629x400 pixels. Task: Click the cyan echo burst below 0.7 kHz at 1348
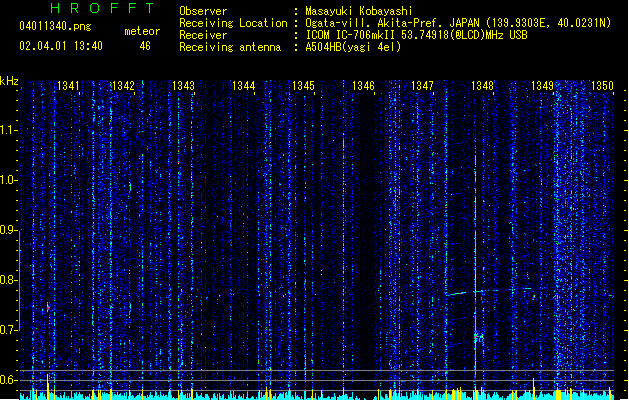tap(478, 337)
